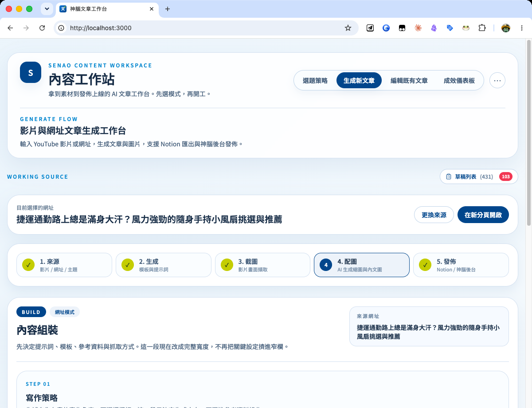532x408 pixels.
Task: Bookmark this page with the star
Action: coord(348,28)
